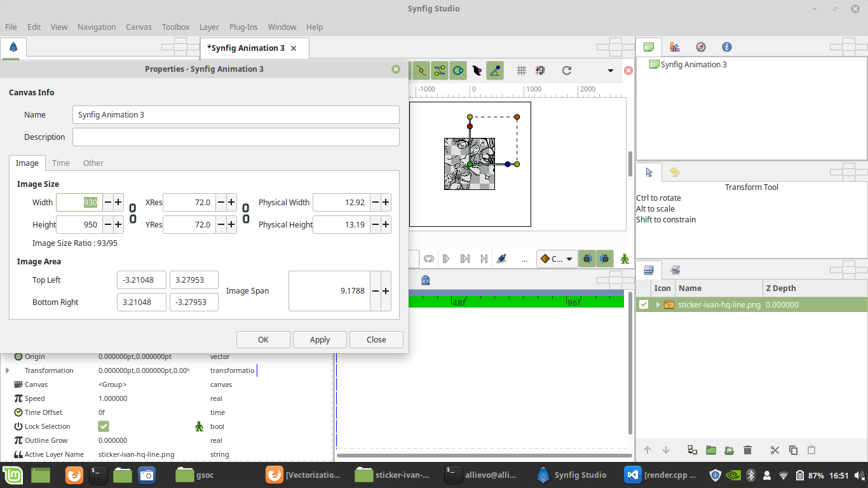
Task: Uncheck the Lock Selection parameter checkbox
Action: (x=104, y=426)
